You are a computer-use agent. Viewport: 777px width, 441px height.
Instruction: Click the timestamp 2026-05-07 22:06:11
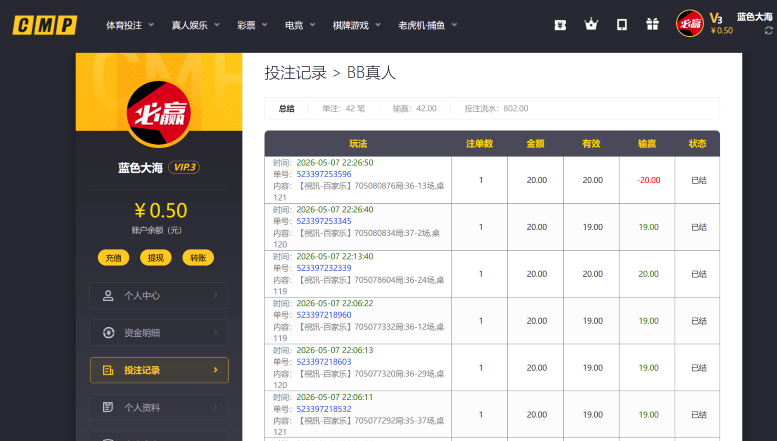pyautogui.click(x=334, y=397)
